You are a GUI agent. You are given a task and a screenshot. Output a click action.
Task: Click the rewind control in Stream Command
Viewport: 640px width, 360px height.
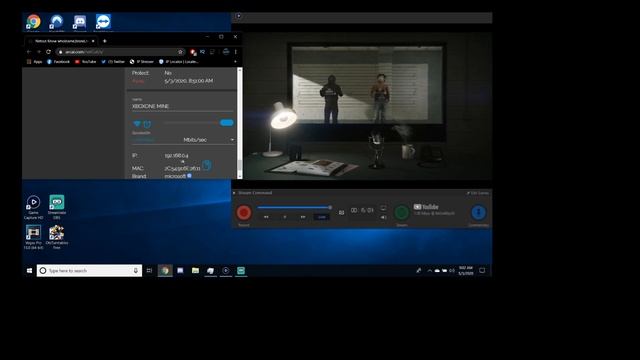pos(266,217)
